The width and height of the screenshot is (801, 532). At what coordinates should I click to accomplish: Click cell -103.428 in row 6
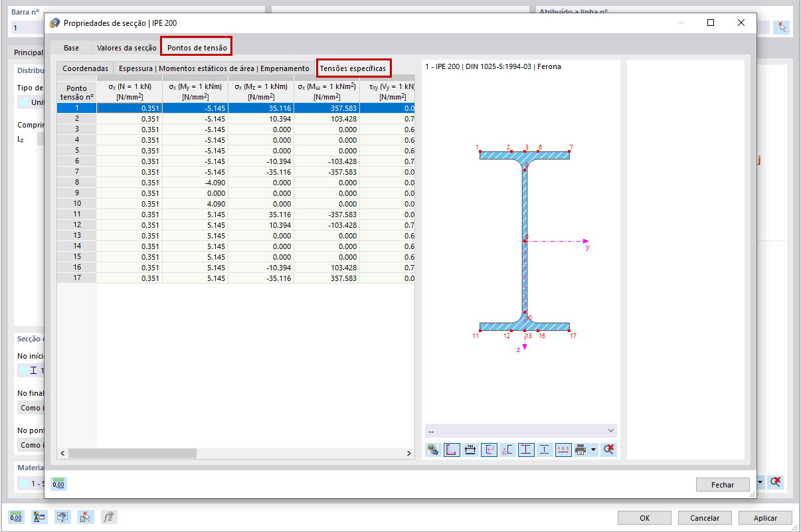click(x=327, y=161)
